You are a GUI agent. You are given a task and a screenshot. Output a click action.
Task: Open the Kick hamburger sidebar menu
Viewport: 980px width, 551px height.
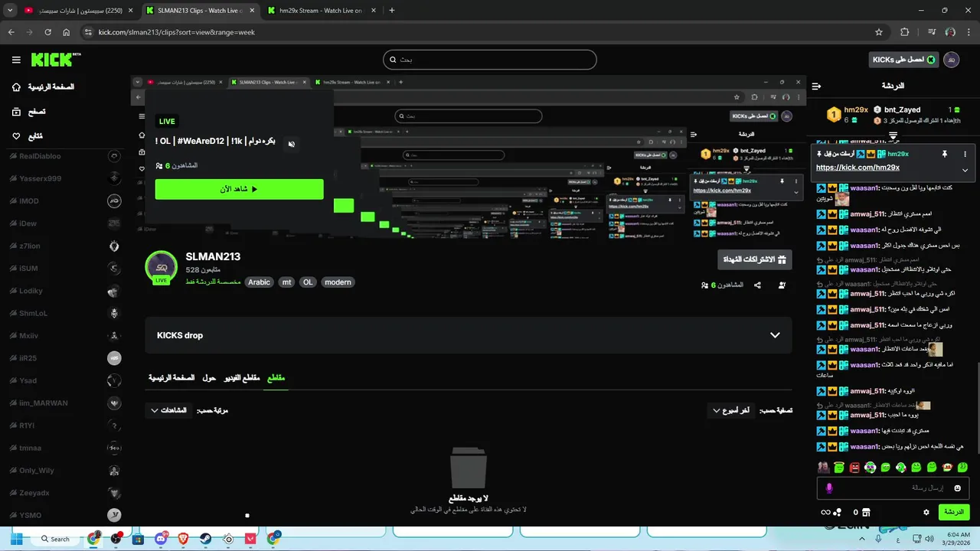pyautogui.click(x=16, y=60)
